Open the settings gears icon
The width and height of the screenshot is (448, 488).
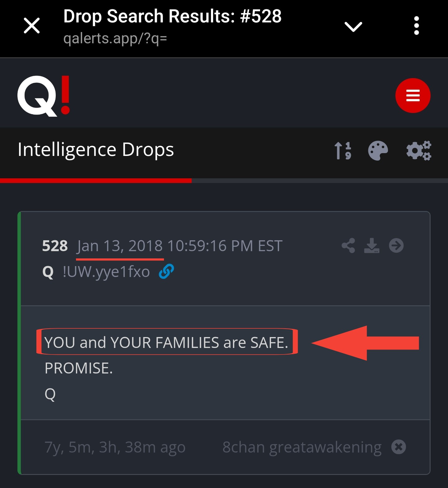pyautogui.click(x=419, y=151)
